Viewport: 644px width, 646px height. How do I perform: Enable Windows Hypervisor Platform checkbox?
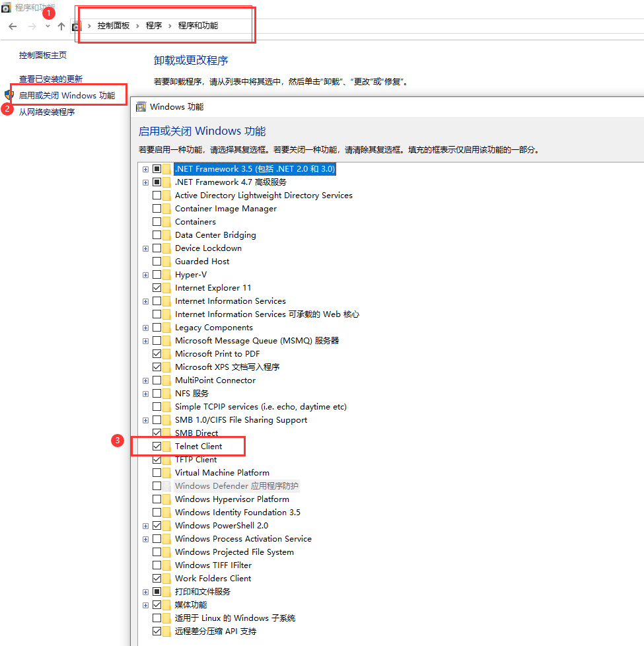point(157,499)
